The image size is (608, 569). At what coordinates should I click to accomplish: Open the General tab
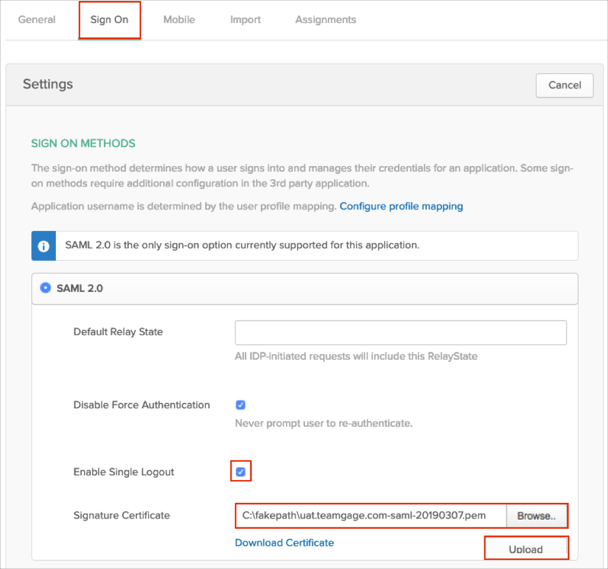click(37, 20)
